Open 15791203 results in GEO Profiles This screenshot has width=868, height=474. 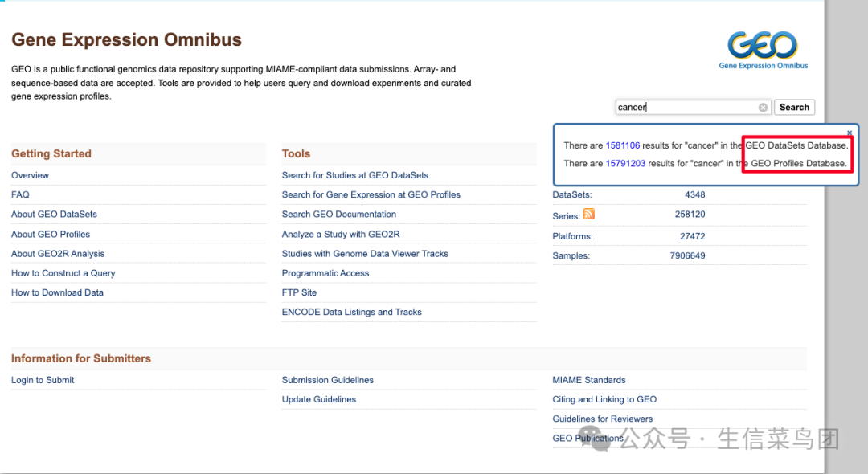[625, 164]
